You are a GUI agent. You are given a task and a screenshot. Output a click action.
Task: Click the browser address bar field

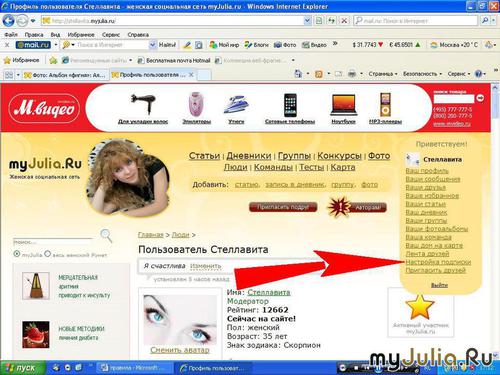pos(173,21)
